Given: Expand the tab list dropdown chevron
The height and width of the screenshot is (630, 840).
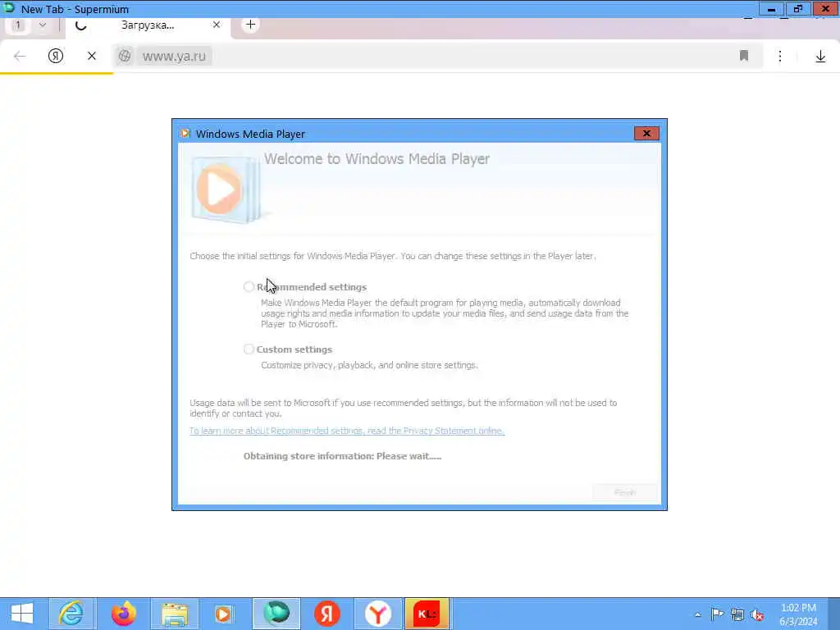Looking at the screenshot, I should [x=43, y=25].
